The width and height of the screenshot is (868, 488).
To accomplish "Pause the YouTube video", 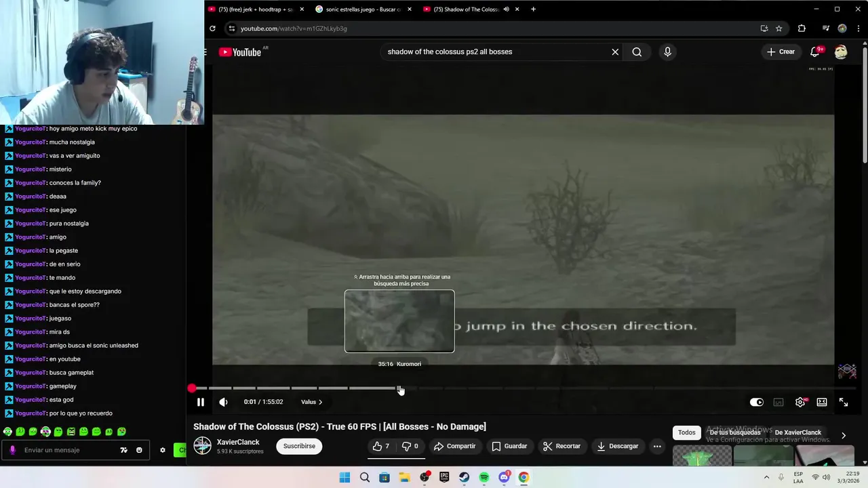I will (x=201, y=402).
